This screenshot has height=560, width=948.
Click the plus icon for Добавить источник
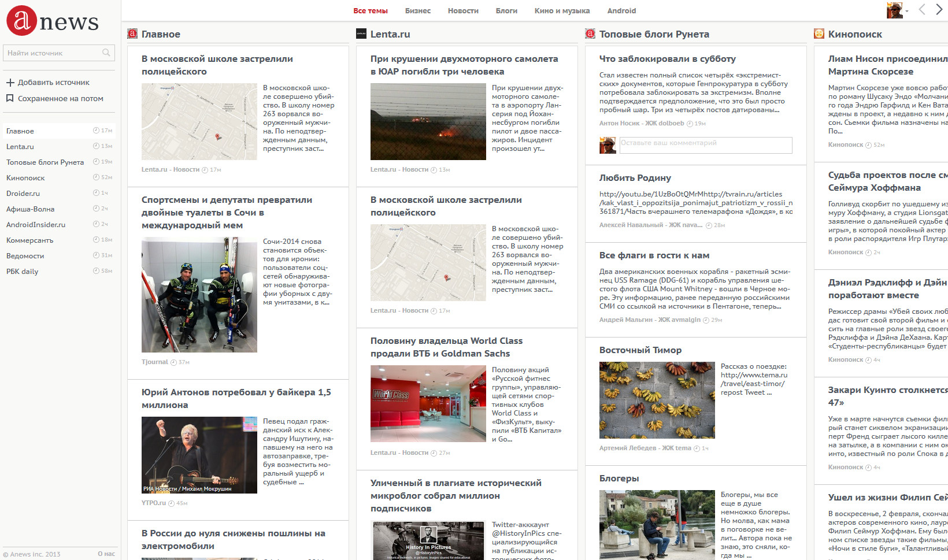point(10,83)
